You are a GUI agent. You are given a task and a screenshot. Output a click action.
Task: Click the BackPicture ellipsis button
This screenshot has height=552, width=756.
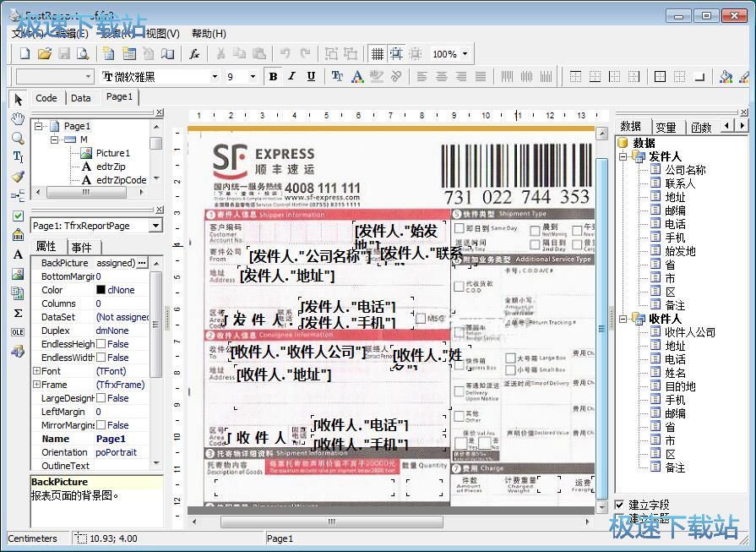pyautogui.click(x=142, y=263)
